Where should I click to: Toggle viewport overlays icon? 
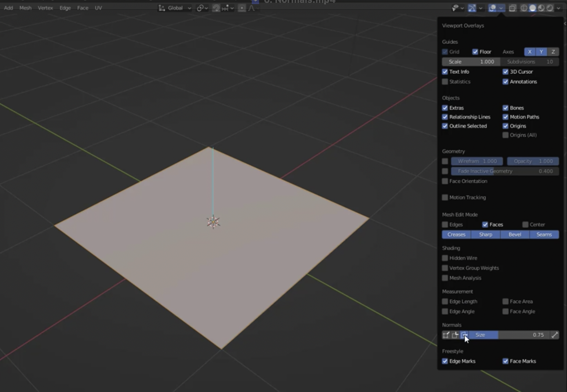click(x=492, y=8)
